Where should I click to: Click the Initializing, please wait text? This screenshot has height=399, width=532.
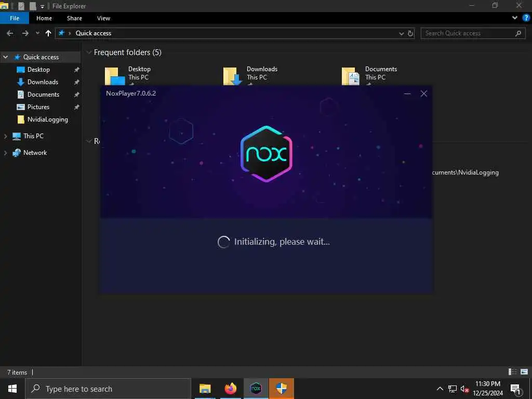point(282,242)
